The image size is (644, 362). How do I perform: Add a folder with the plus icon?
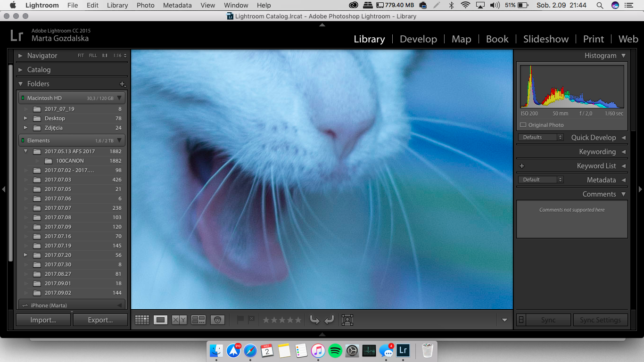pos(122,84)
